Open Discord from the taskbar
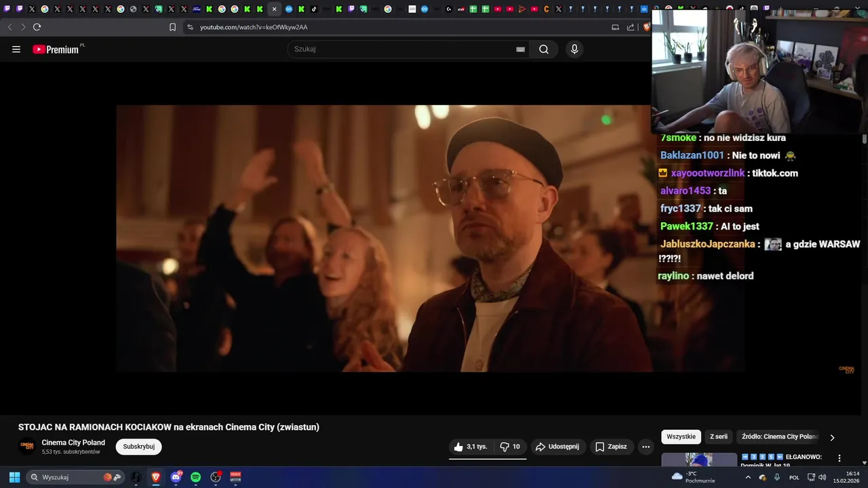Image resolution: width=868 pixels, height=488 pixels. (176, 477)
